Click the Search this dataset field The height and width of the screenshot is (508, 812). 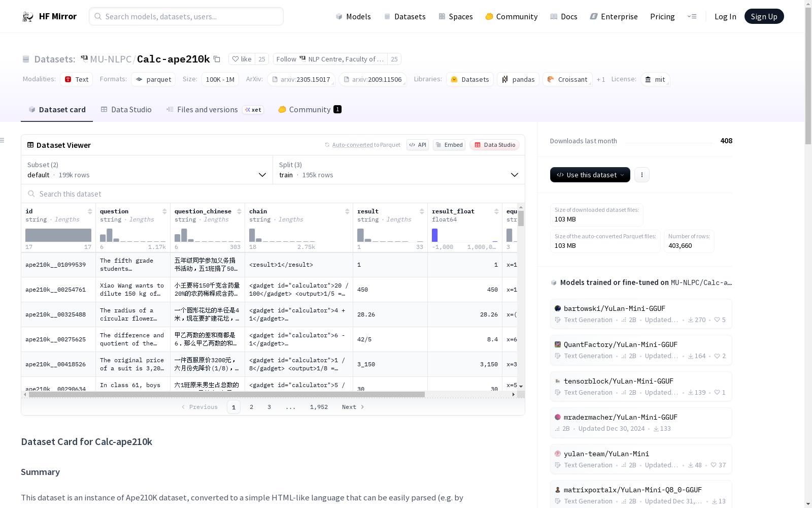pyautogui.click(x=273, y=194)
